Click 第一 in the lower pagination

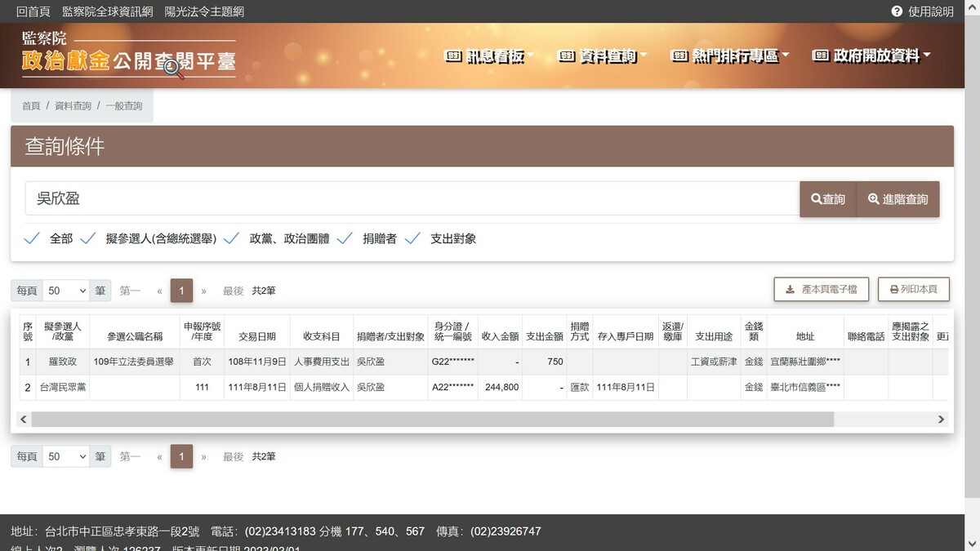131,456
